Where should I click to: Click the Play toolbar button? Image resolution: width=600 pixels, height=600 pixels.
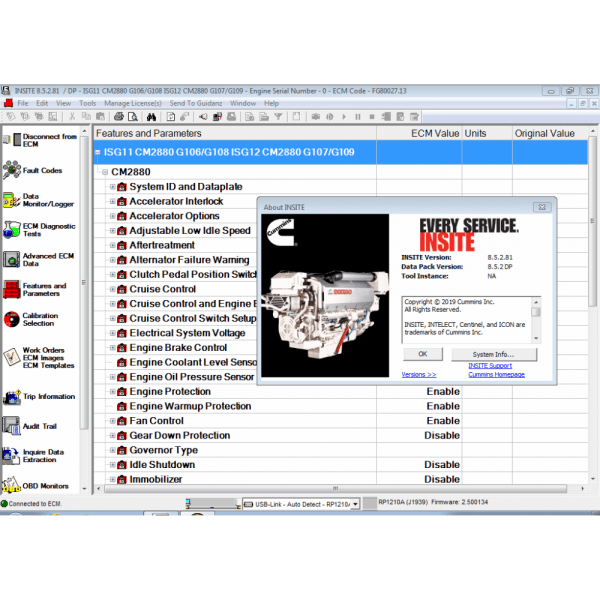click(344, 117)
